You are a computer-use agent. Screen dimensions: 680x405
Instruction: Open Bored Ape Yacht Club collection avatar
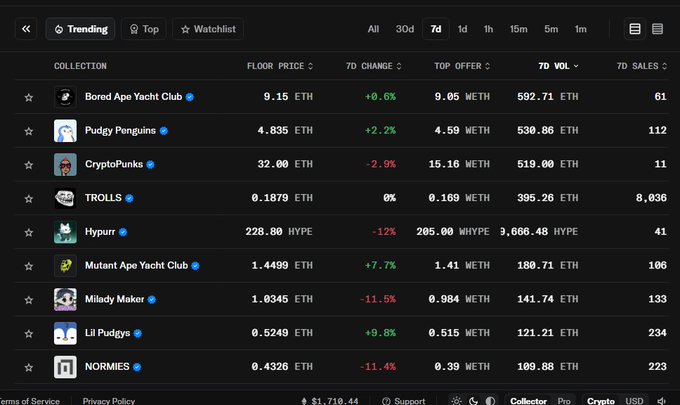click(65, 97)
